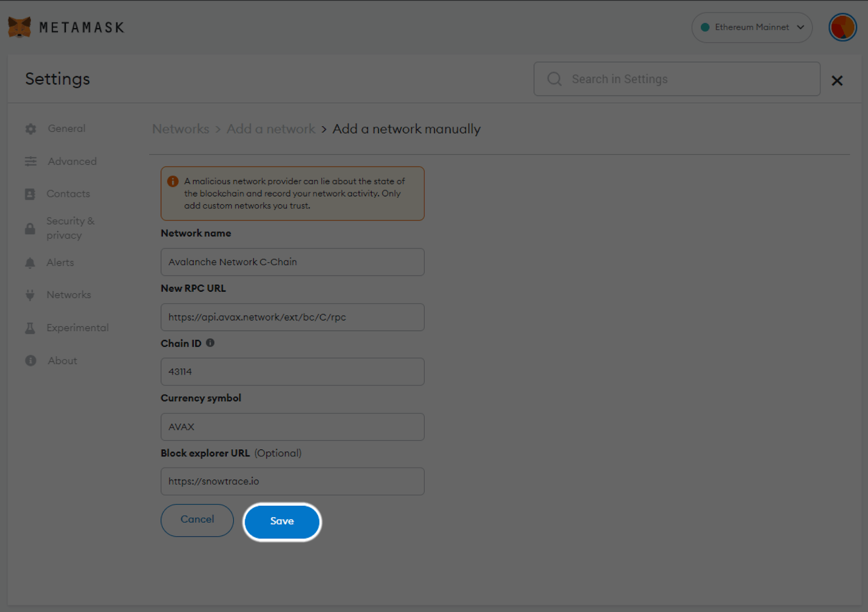The width and height of the screenshot is (868, 612).
Task: Focus the Search in Settings field
Action: click(x=677, y=79)
